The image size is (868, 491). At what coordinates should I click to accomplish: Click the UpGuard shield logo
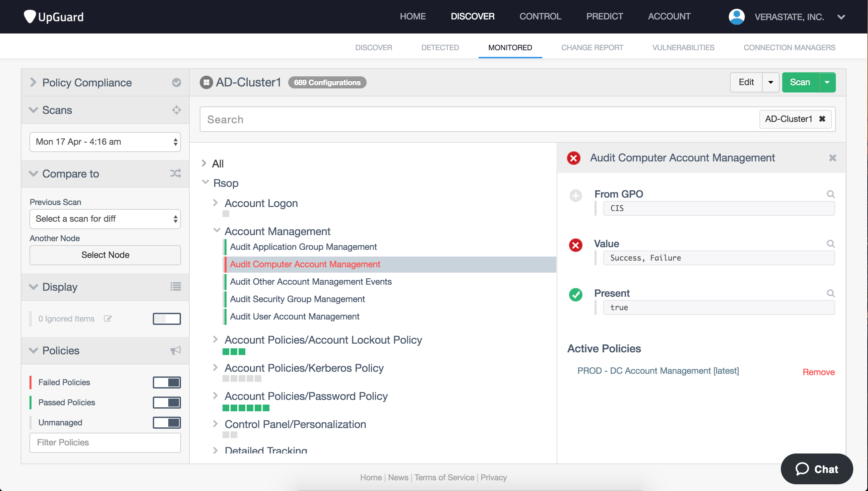[30, 16]
